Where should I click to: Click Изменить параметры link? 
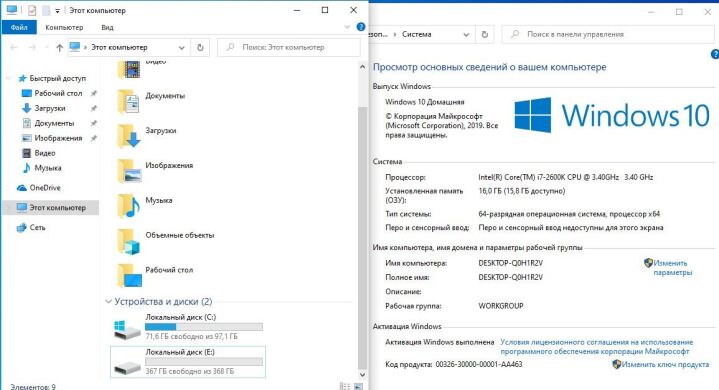click(673, 268)
